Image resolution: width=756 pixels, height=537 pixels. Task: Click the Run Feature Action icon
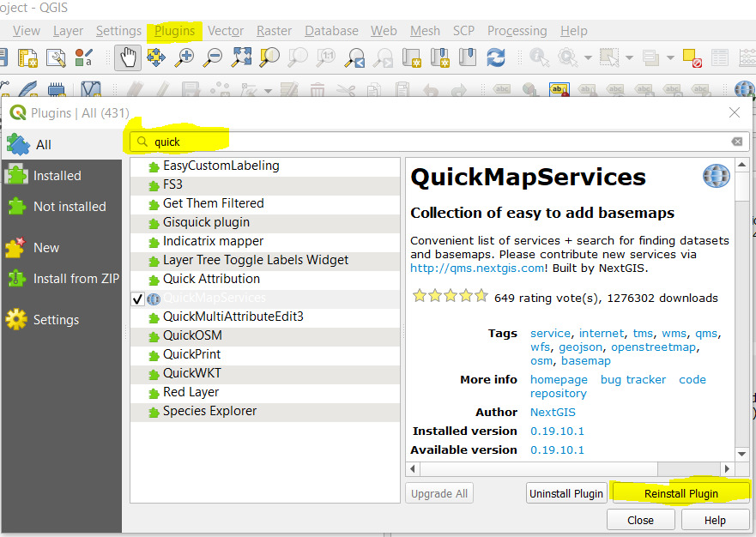(567, 57)
